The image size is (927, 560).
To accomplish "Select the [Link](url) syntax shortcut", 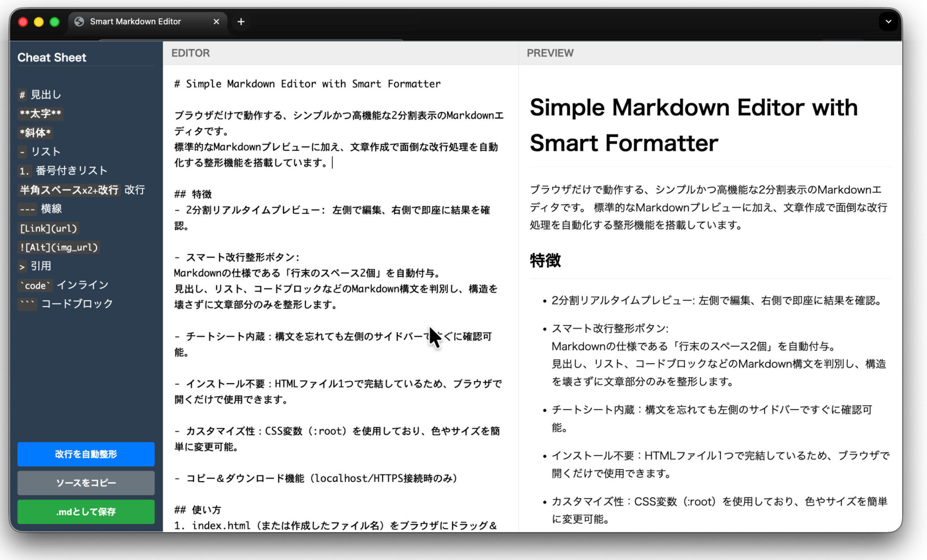I will click(x=48, y=228).
